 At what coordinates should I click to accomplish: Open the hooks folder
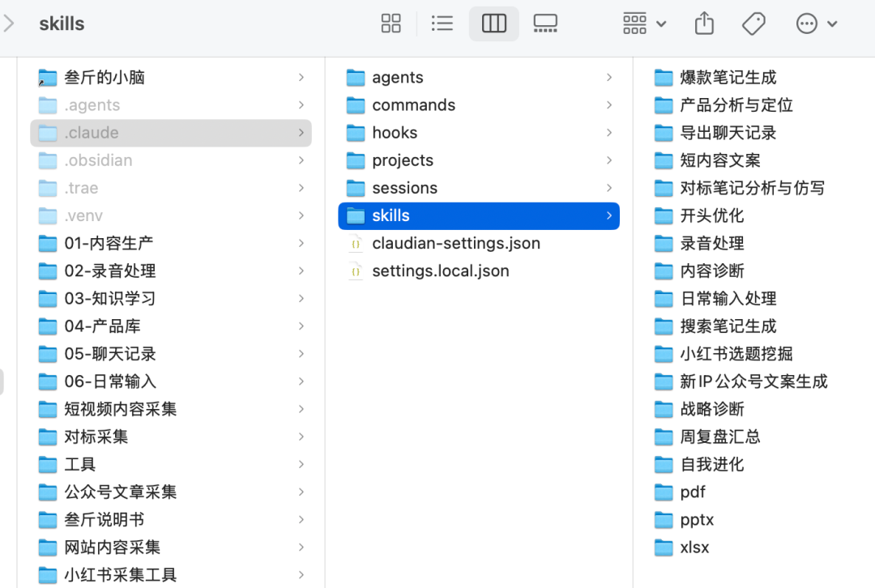(x=395, y=133)
